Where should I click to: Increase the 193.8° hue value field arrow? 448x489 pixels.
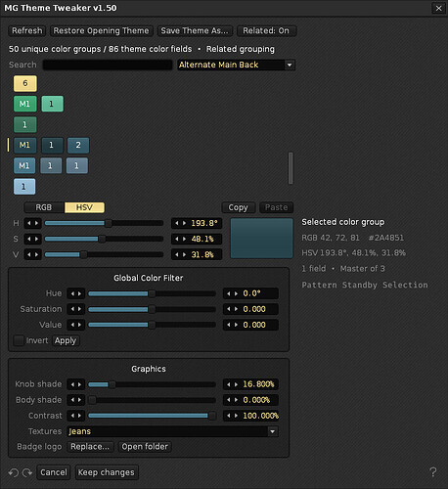click(x=184, y=223)
